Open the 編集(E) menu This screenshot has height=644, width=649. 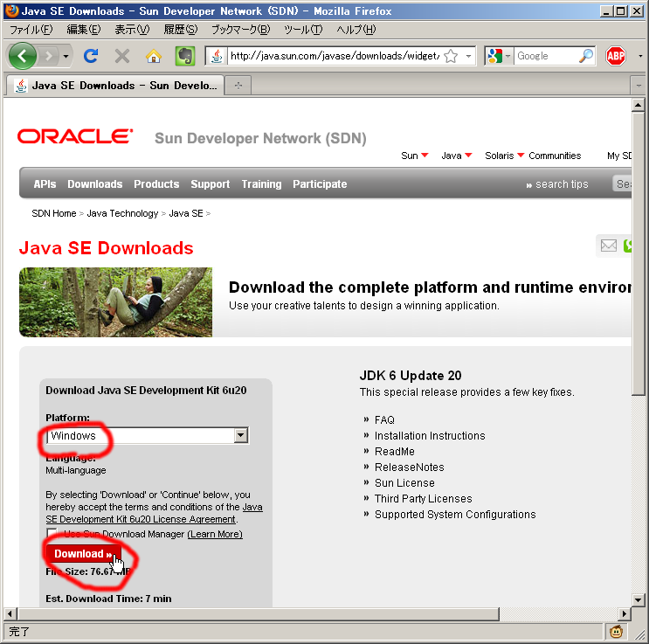click(84, 30)
